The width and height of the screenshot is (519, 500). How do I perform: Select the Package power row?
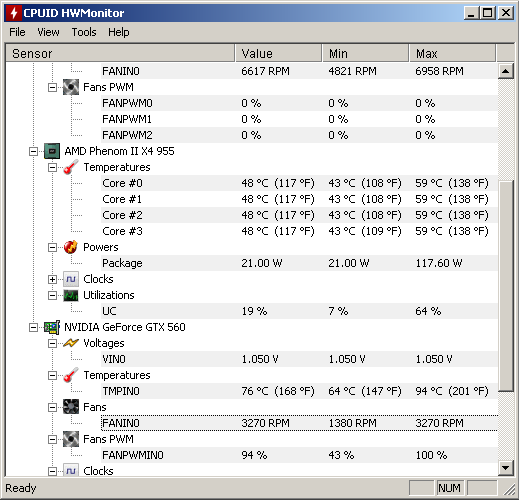299,263
